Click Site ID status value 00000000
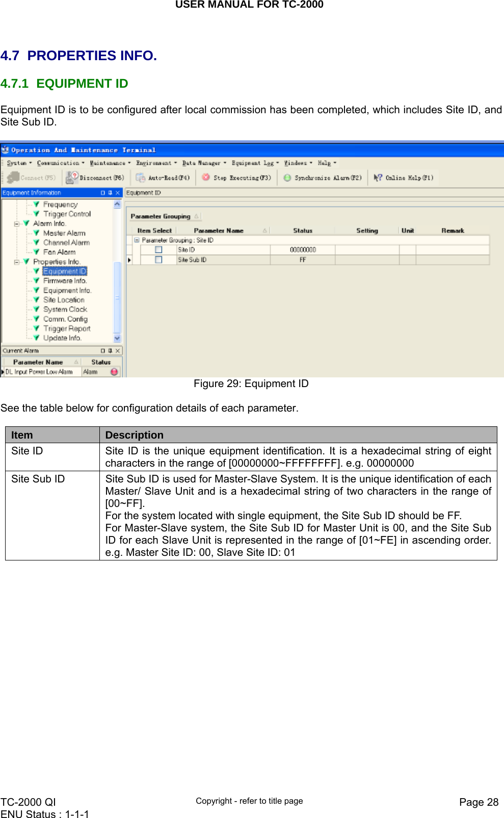 tap(303, 250)
